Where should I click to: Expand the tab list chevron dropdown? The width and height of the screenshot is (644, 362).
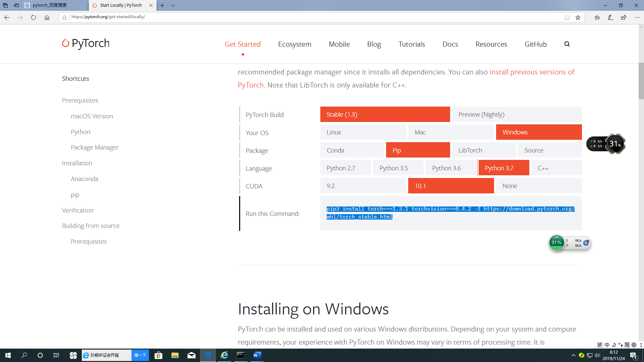pos(173,5)
